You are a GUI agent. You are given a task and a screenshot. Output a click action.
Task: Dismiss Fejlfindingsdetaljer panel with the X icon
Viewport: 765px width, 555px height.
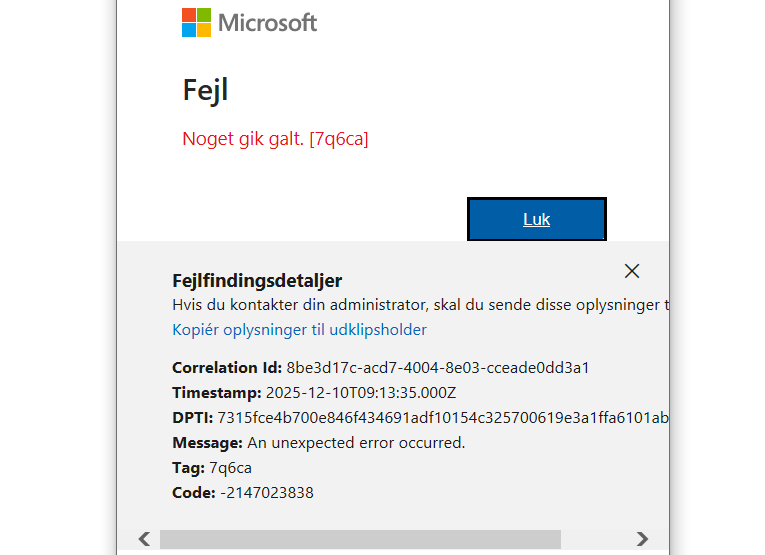tap(631, 271)
